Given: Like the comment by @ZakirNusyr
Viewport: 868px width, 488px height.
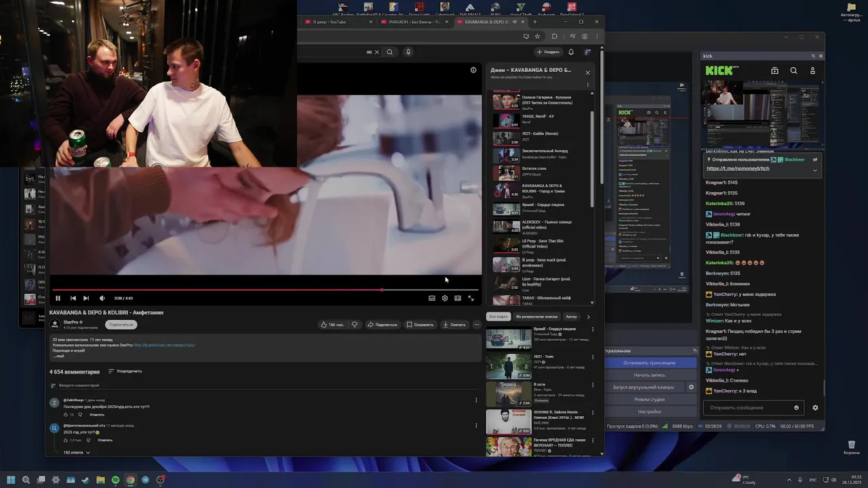Looking at the screenshot, I should point(66,415).
